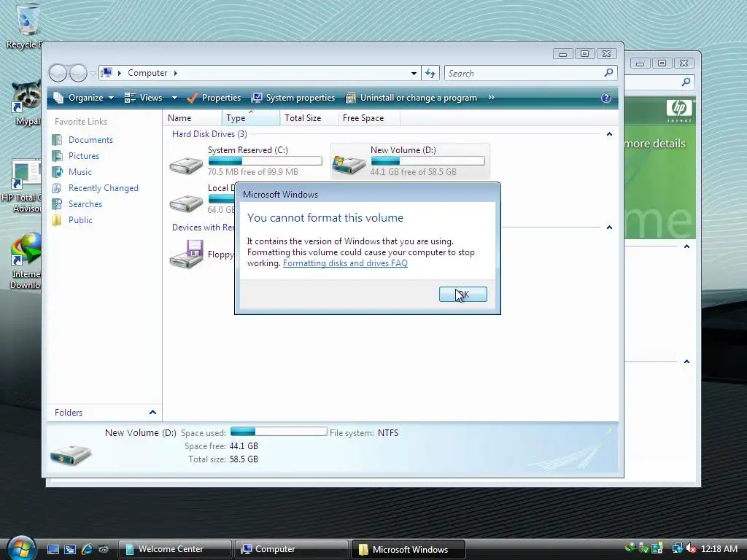
Task: Collapse the Hard Disk Drives group
Action: click(x=609, y=134)
